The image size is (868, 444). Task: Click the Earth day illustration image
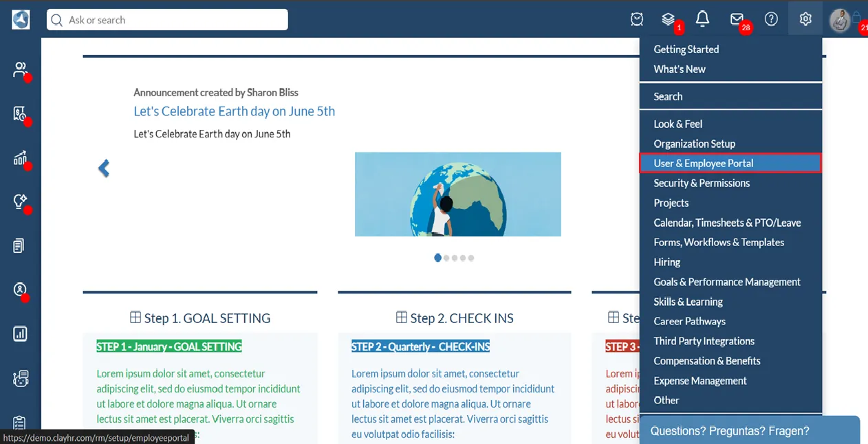458,195
